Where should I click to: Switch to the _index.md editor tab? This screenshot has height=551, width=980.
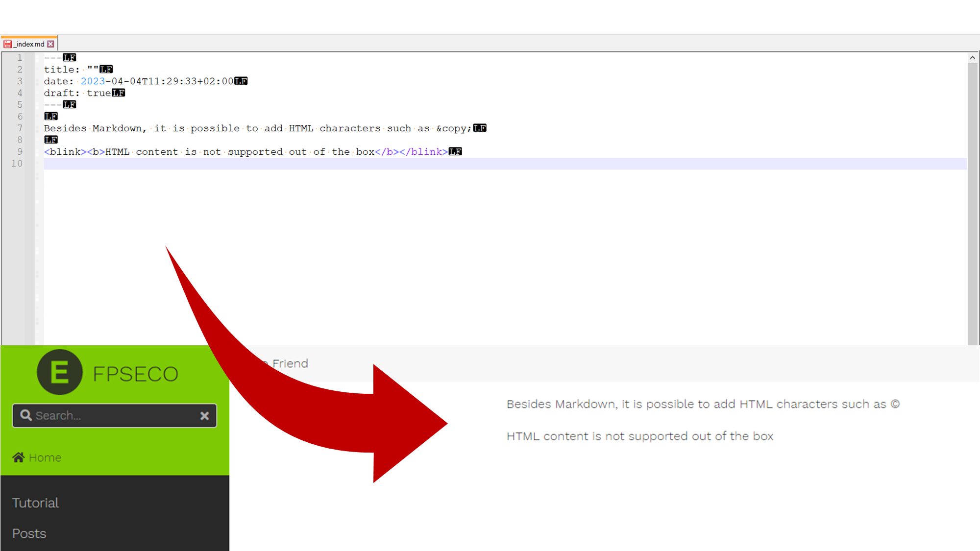pos(30,44)
